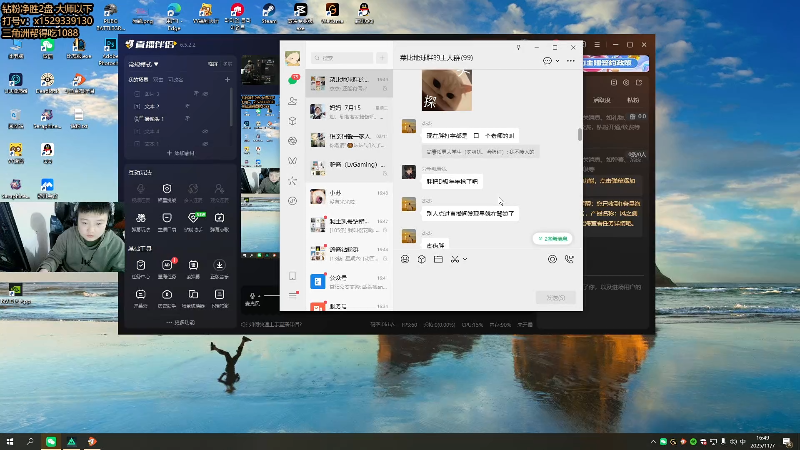
Task: Click the tag icon with green NEW badge
Action: coord(193,218)
